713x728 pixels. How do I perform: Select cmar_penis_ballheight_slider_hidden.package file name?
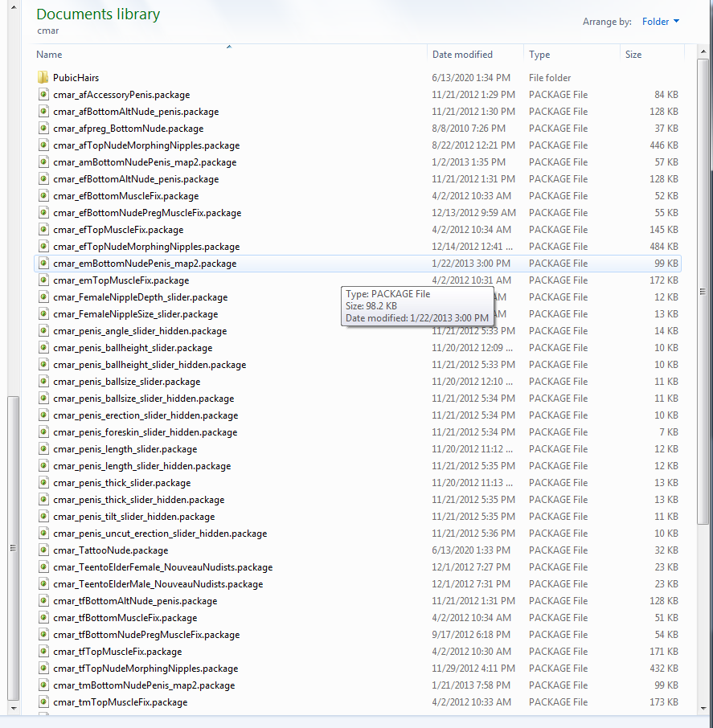click(x=150, y=365)
